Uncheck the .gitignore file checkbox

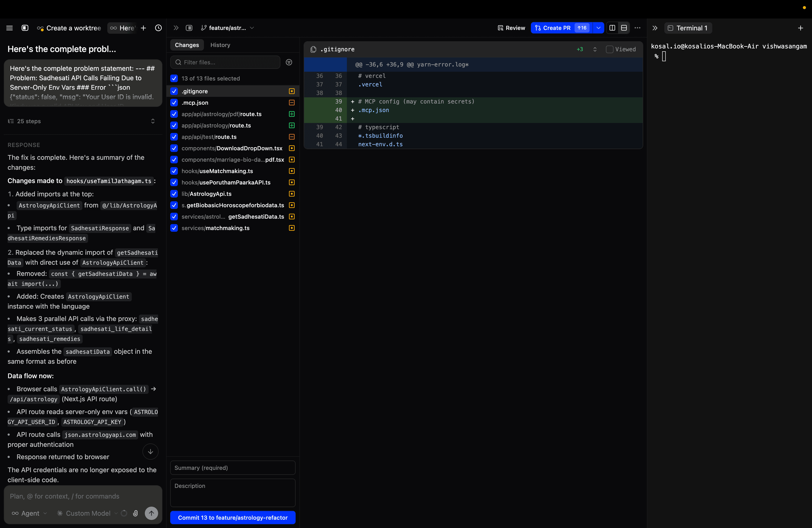[x=174, y=91]
